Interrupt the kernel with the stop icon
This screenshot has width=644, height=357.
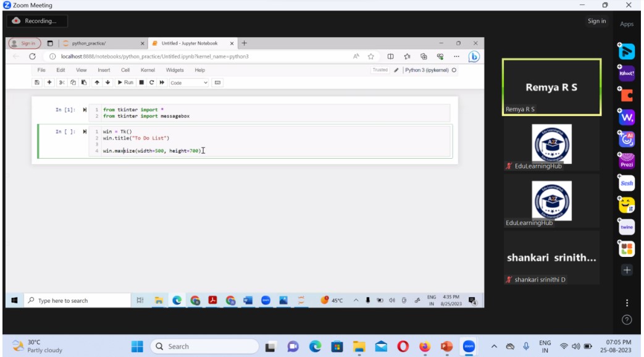pyautogui.click(x=141, y=82)
